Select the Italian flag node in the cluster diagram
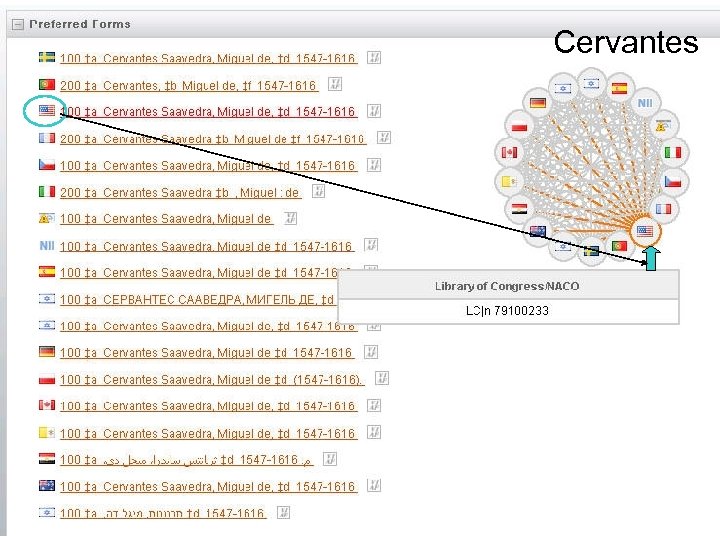720x540 pixels. pyautogui.click(x=673, y=152)
